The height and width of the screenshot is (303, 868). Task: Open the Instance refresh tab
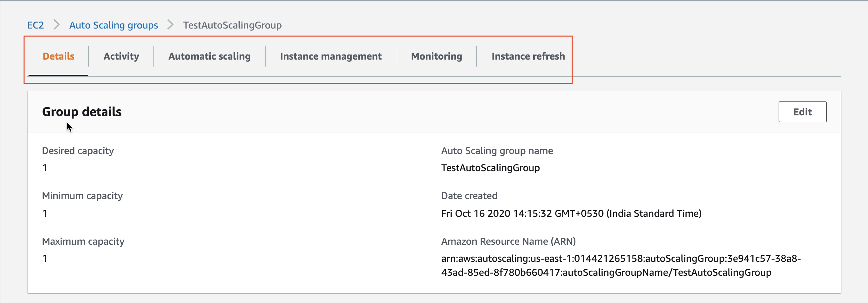point(528,56)
